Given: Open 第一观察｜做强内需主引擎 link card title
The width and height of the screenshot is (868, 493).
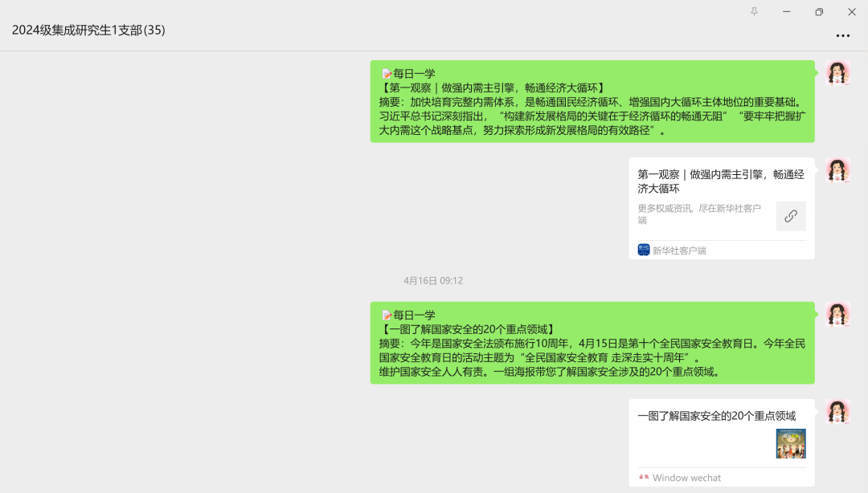Looking at the screenshot, I should coord(720,181).
